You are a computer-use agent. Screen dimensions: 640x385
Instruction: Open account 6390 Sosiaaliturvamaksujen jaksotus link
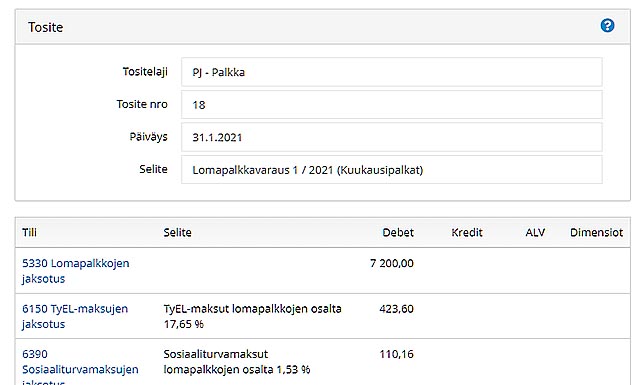[80, 367]
